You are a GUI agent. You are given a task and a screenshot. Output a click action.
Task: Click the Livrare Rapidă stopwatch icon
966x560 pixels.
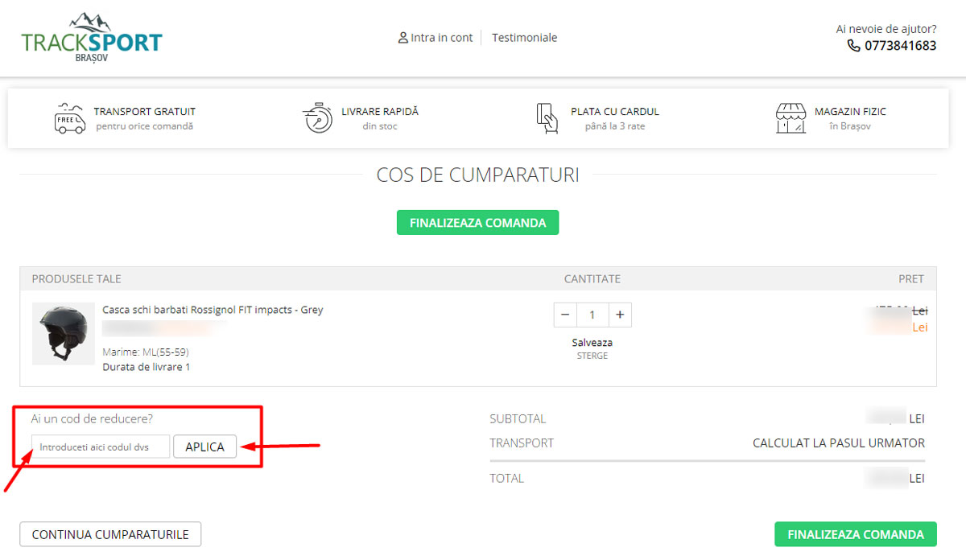point(317,118)
